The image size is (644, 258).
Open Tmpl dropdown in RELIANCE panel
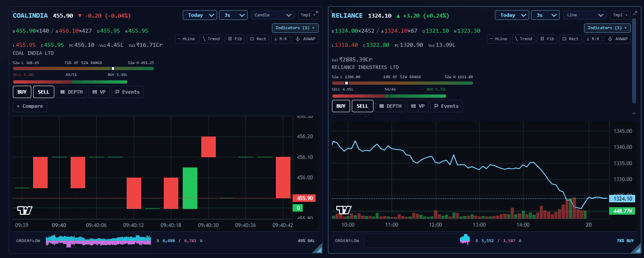pos(620,15)
